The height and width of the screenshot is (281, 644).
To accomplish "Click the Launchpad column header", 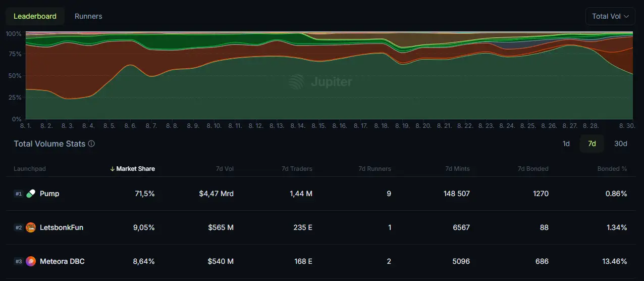I will (30, 169).
